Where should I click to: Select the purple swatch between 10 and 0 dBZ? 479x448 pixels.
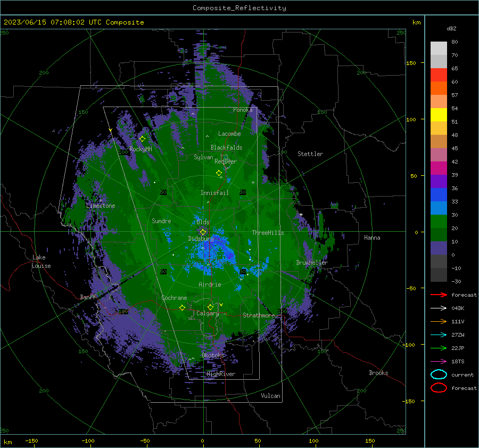(x=439, y=248)
